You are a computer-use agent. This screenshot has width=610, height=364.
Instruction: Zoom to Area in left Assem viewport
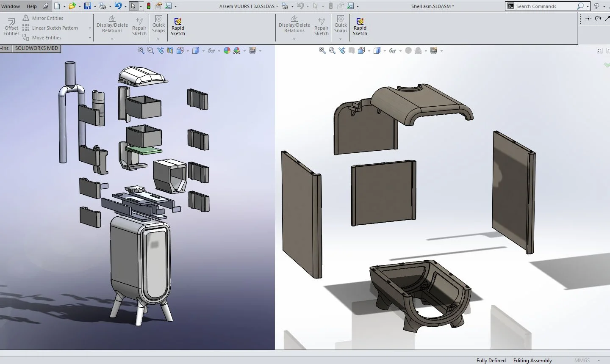(x=150, y=50)
